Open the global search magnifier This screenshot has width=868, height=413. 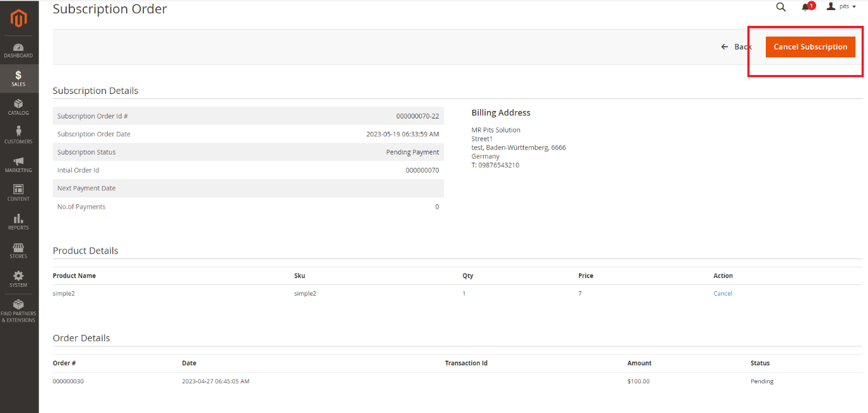pos(781,7)
